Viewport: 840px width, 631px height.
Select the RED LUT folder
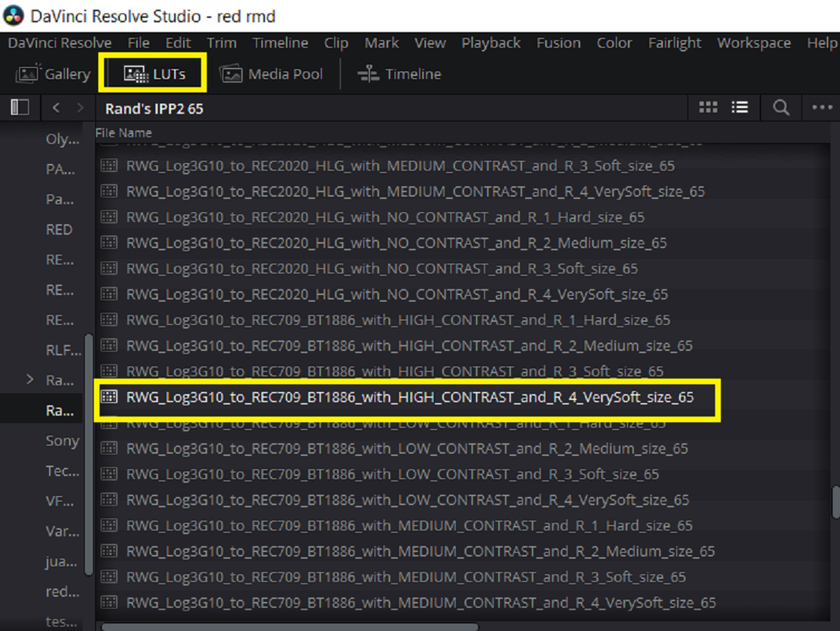pyautogui.click(x=59, y=230)
